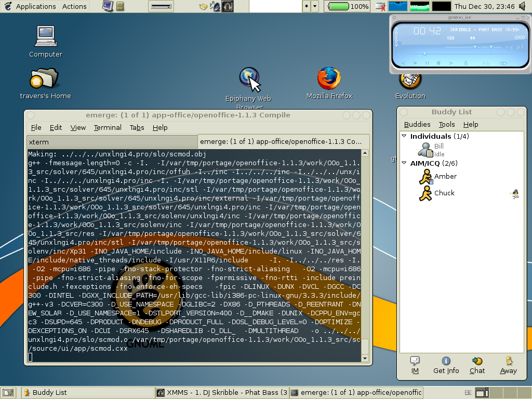
Task: Open Epiphany Web Browser
Action: coord(248,78)
